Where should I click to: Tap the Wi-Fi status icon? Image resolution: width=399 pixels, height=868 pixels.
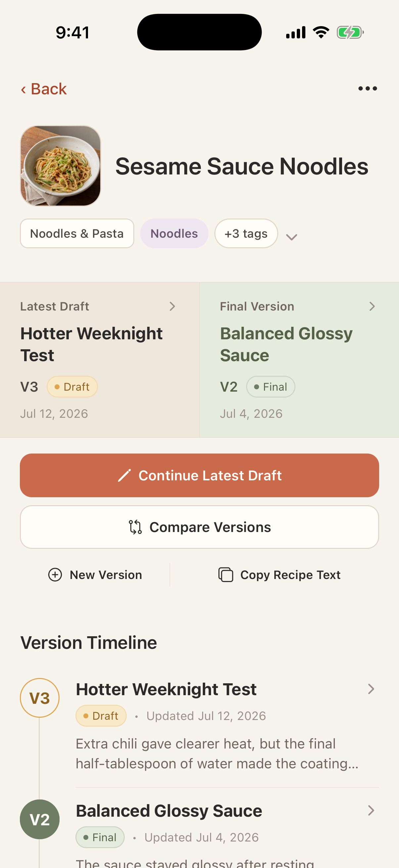321,32
